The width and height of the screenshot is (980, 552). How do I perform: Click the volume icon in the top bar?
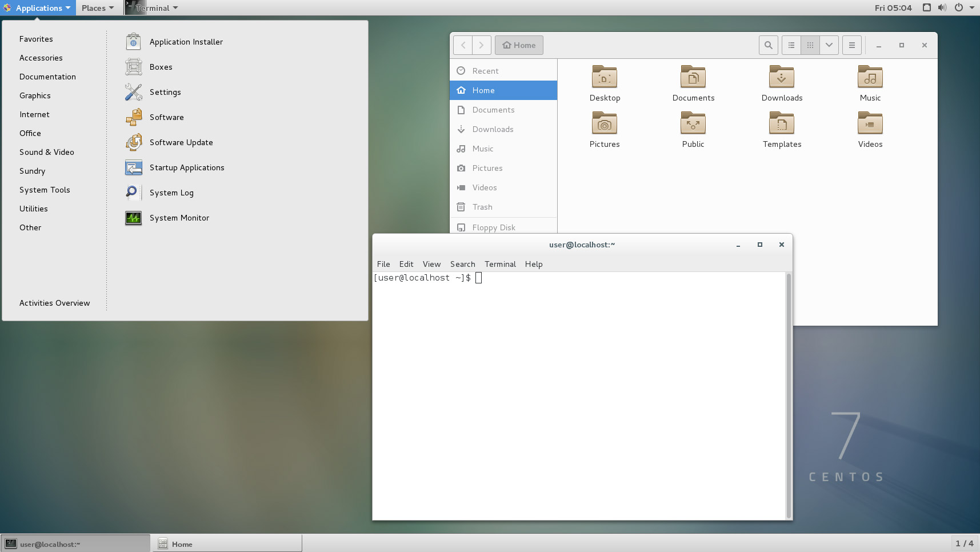click(x=941, y=7)
